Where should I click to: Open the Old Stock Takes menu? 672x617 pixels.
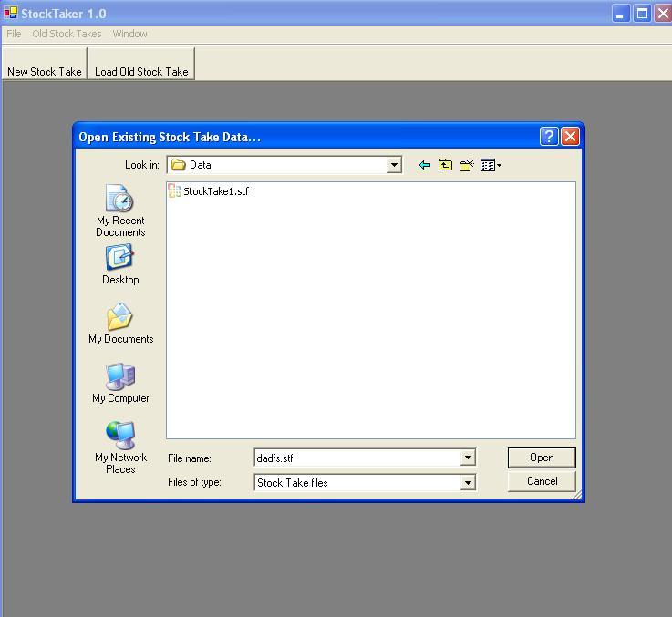coord(67,34)
